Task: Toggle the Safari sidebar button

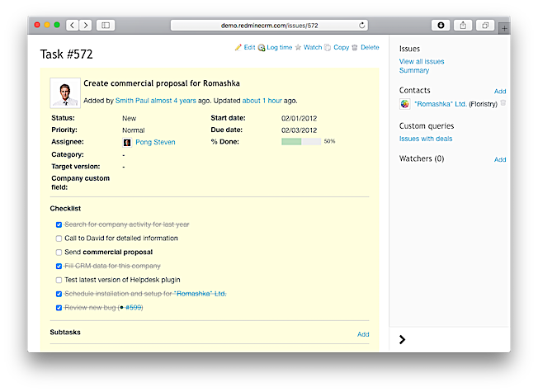Action: pos(106,26)
